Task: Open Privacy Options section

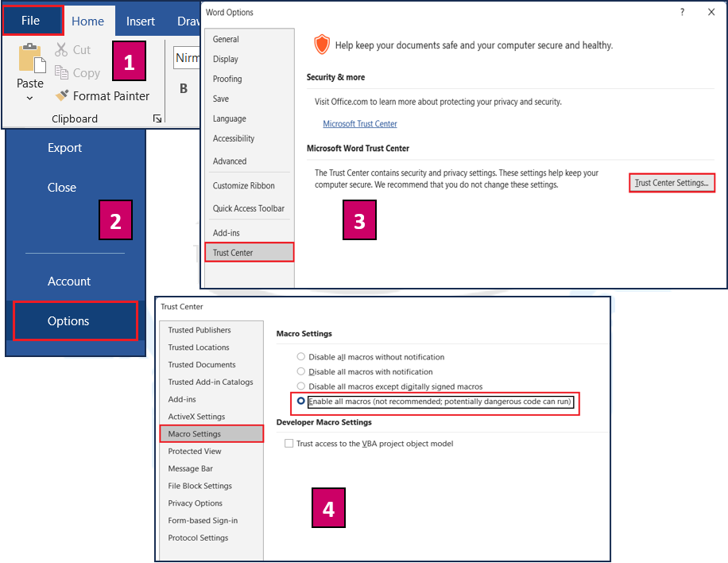Action: click(x=211, y=503)
